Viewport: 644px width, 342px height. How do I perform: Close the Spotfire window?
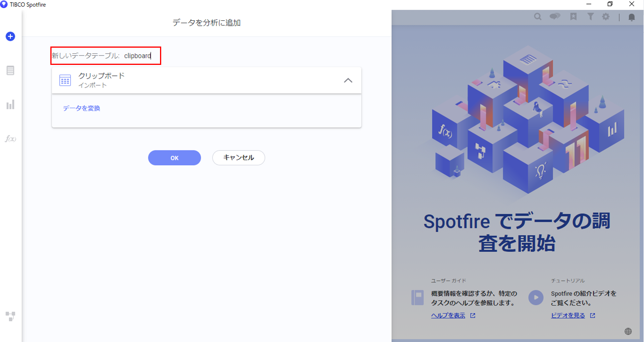pyautogui.click(x=632, y=4)
